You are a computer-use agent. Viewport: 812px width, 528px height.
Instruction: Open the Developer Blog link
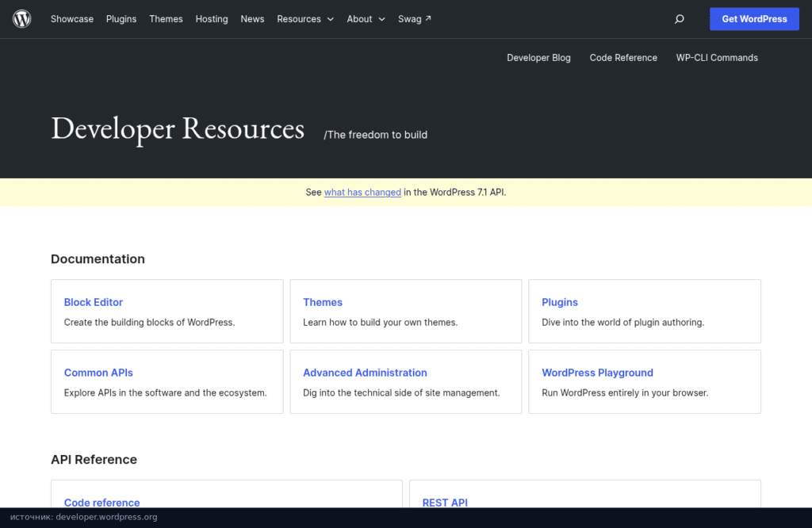pos(538,58)
